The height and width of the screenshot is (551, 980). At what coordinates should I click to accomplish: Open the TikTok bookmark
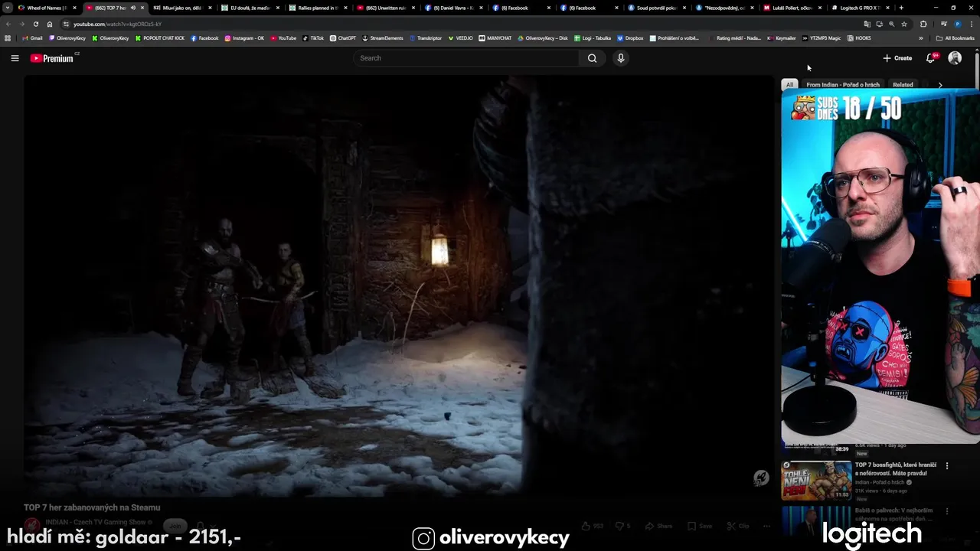tap(313, 38)
